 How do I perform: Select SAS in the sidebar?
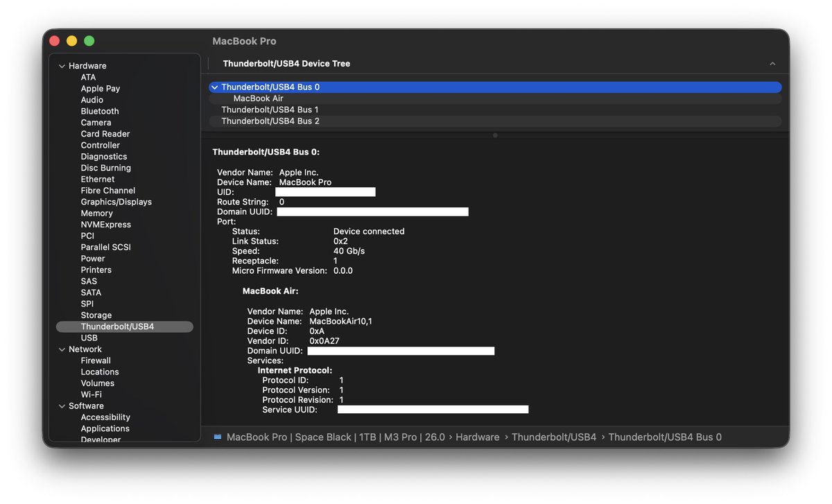(x=89, y=281)
